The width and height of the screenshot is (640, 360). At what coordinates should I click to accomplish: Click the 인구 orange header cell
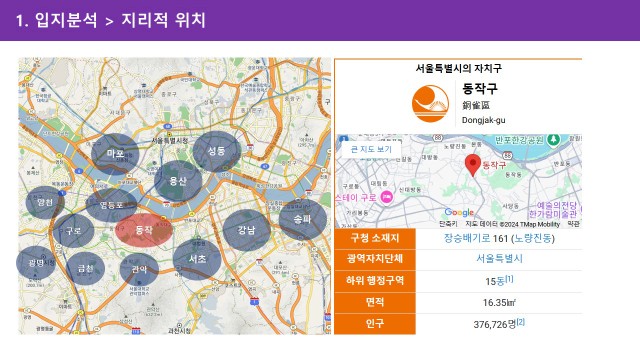pyautogui.click(x=375, y=324)
